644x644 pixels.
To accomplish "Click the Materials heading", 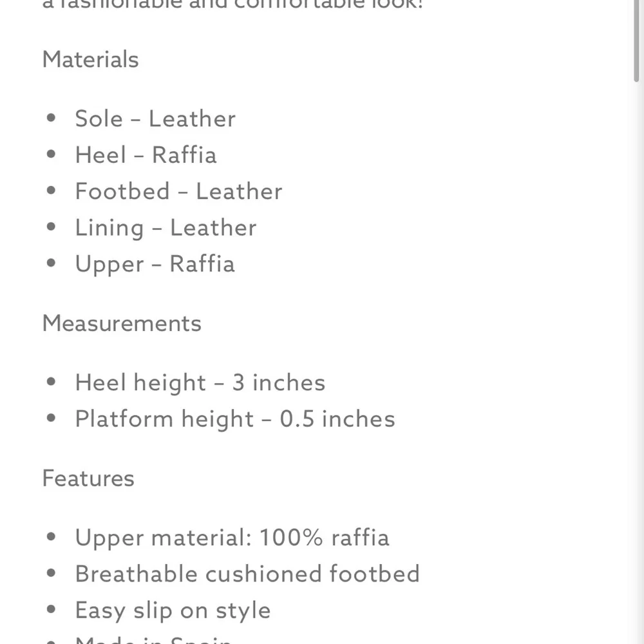I will [x=90, y=59].
